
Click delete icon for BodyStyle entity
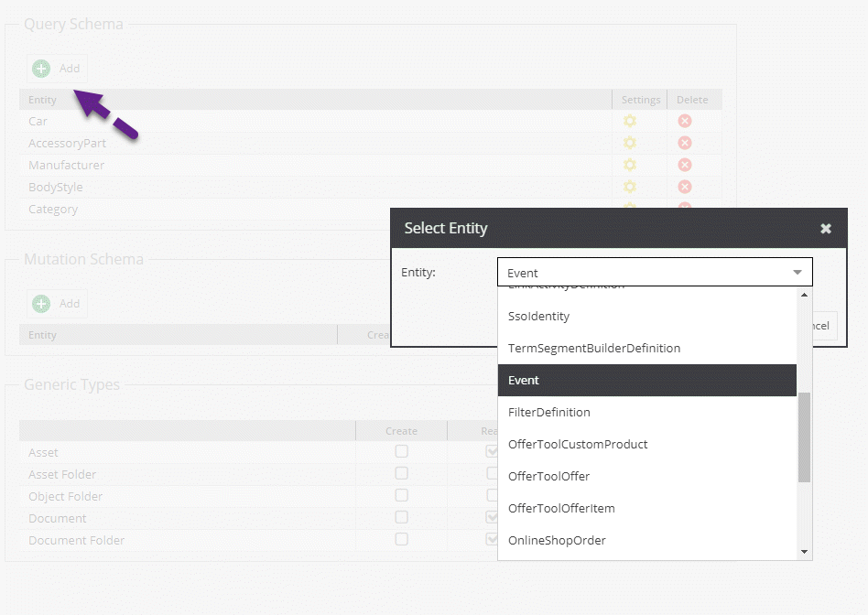coord(684,187)
